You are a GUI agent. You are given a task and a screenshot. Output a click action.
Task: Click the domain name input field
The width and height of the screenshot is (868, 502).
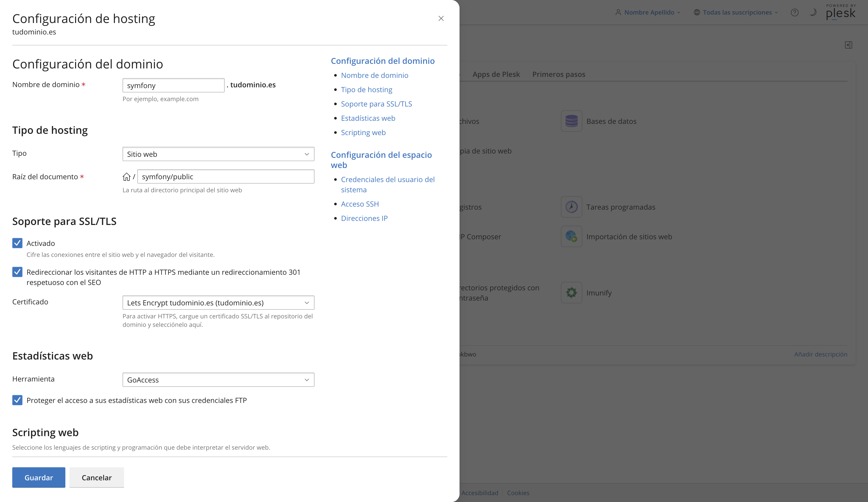[x=173, y=85]
